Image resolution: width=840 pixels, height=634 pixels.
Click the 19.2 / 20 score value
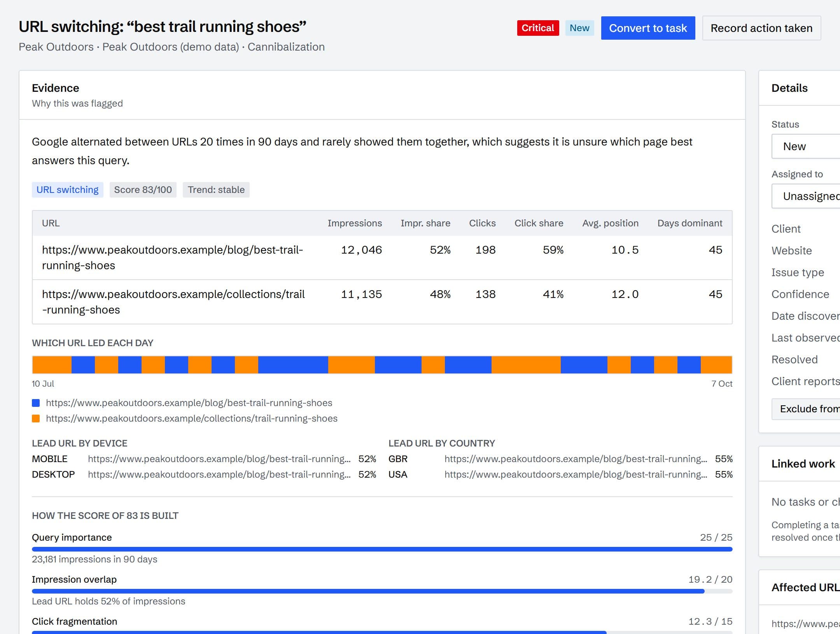[x=710, y=580]
